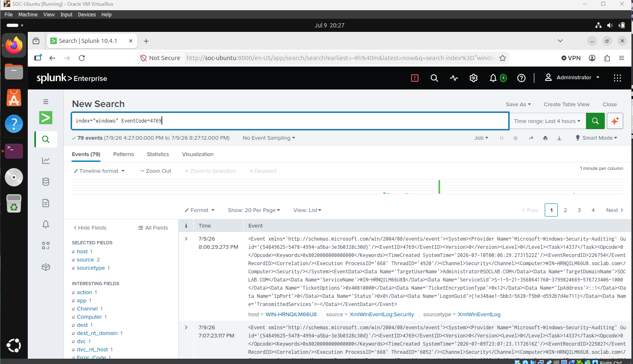Image resolution: width=633 pixels, height=364 pixels.
Task: Open the Format dropdown above results
Action: 199,210
